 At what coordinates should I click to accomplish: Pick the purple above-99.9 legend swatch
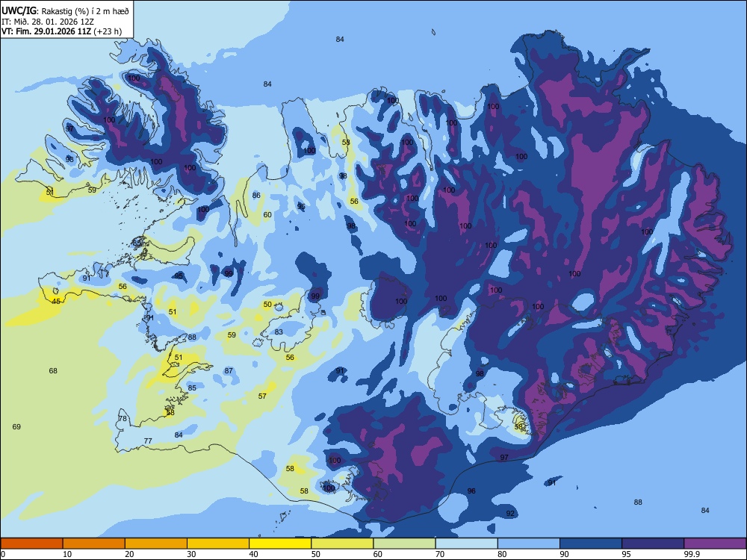coord(715,544)
